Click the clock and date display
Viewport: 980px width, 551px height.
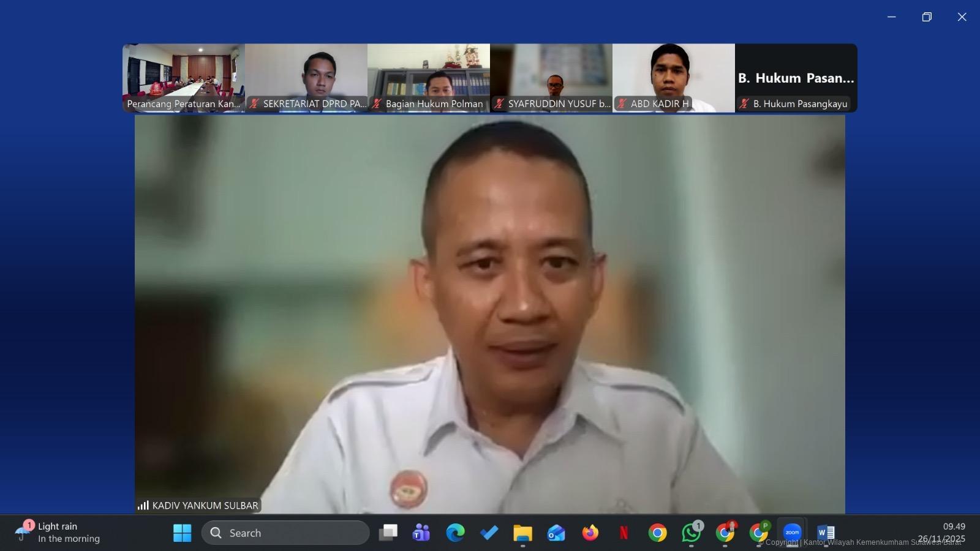click(x=943, y=533)
